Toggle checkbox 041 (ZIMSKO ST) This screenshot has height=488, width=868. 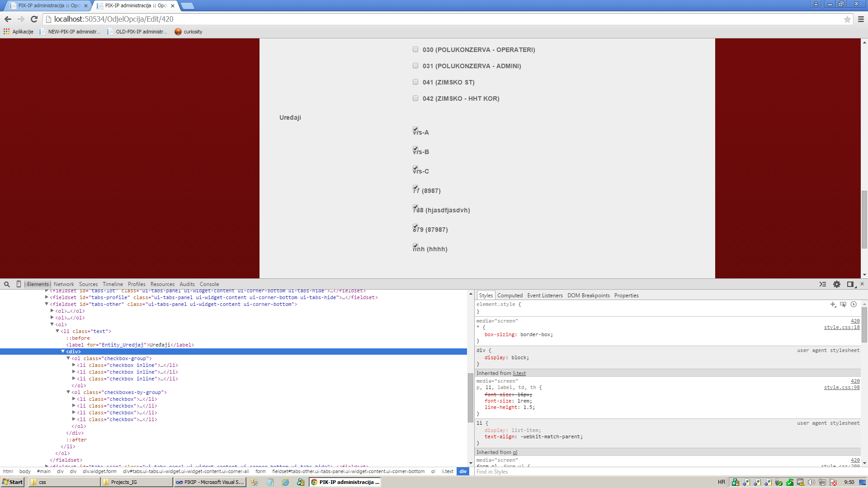click(x=415, y=82)
